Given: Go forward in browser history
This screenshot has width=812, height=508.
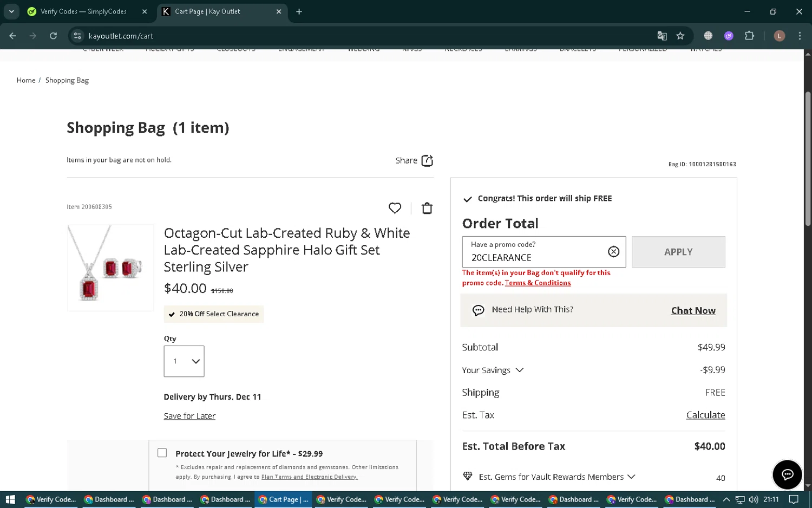Looking at the screenshot, I should tap(33, 36).
